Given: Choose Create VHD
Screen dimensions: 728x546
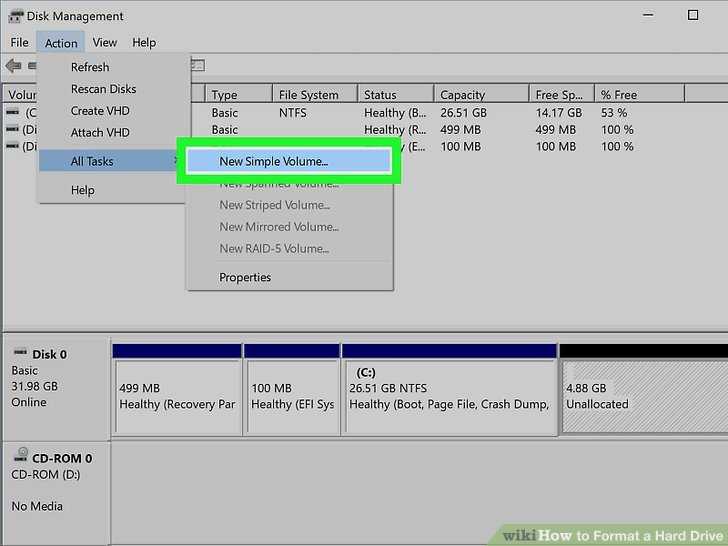Looking at the screenshot, I should pyautogui.click(x=100, y=111).
